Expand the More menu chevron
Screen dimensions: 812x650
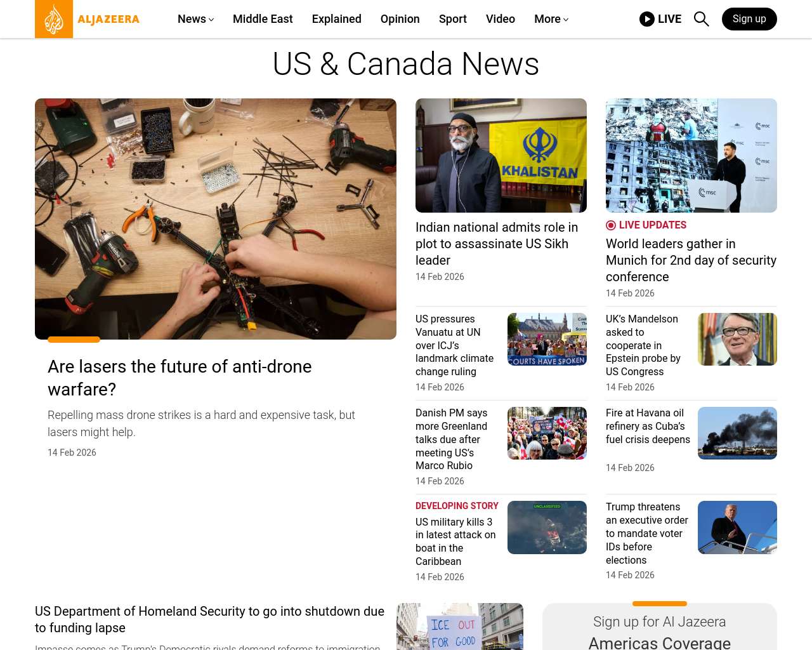pos(566,20)
